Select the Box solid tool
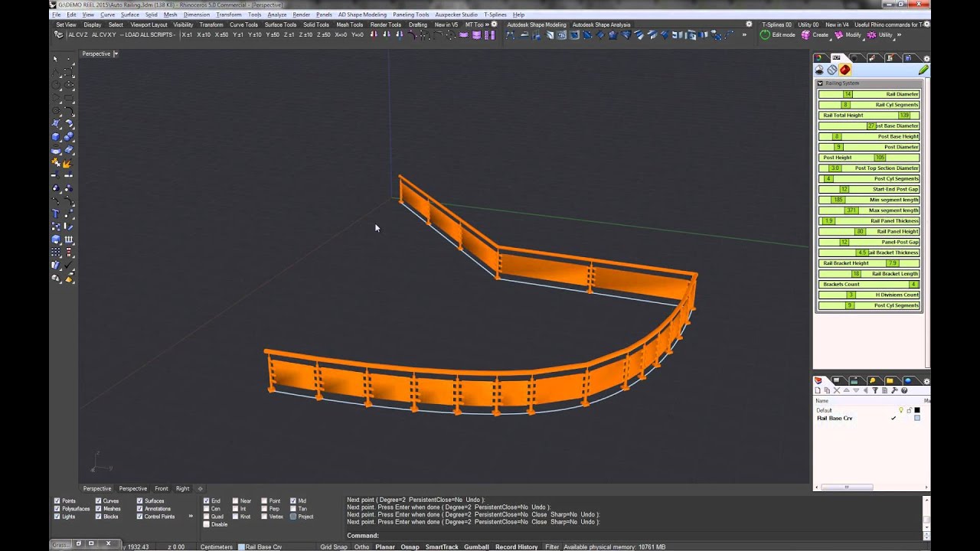This screenshot has height=551, width=980. 56,136
